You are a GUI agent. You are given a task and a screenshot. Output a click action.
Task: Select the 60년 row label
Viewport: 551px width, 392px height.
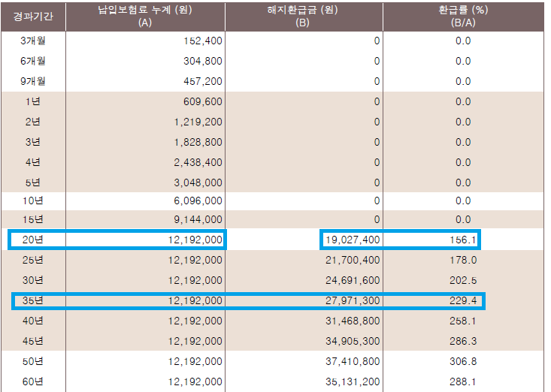33,381
